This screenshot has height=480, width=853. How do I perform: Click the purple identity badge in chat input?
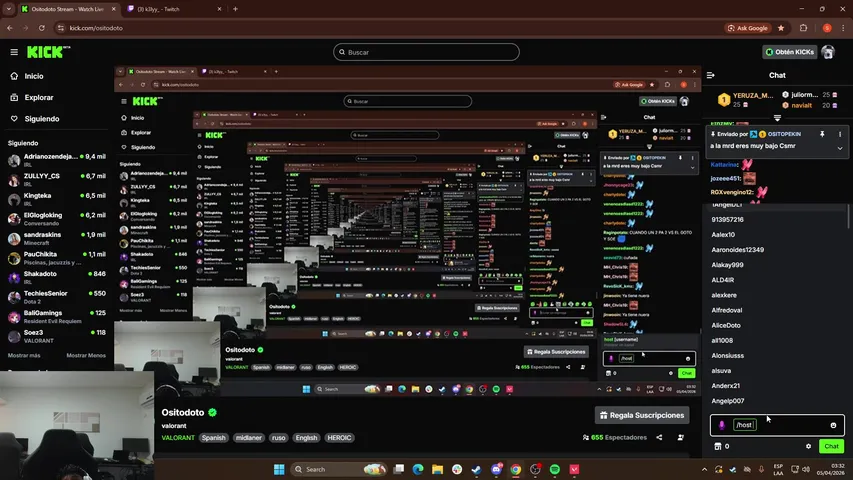(x=722, y=425)
